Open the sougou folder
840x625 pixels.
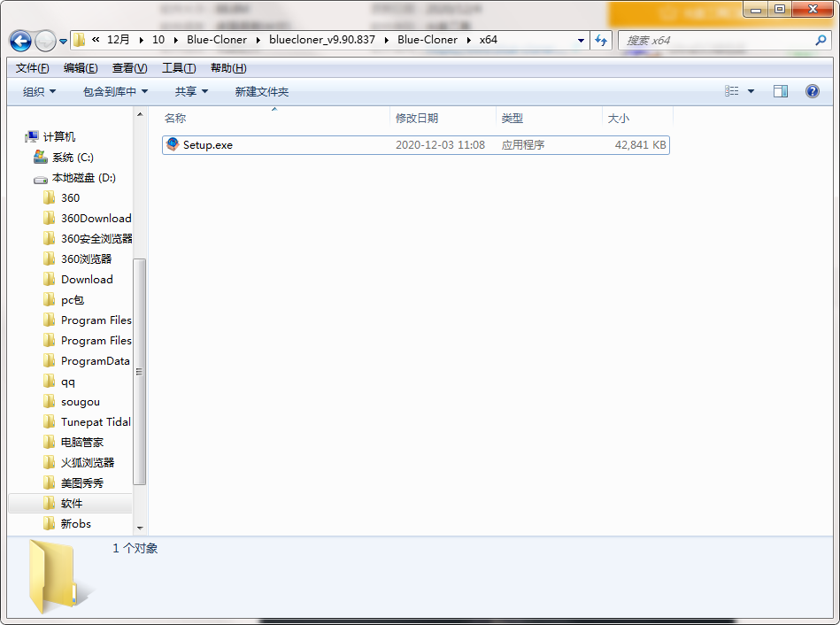point(81,402)
